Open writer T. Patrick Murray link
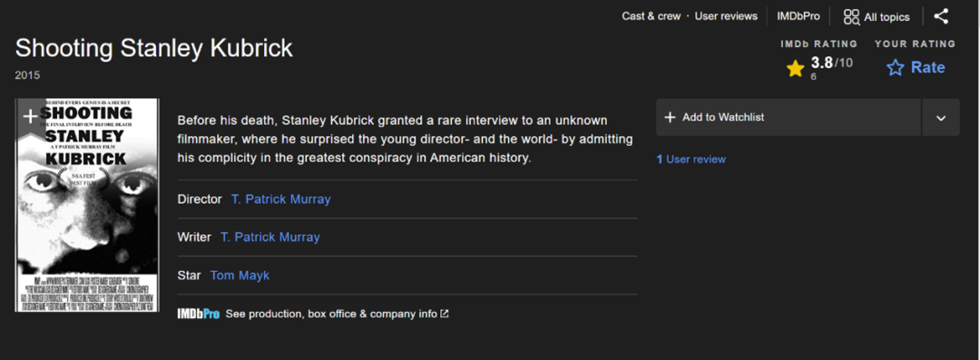980x360 pixels. pyautogui.click(x=270, y=237)
